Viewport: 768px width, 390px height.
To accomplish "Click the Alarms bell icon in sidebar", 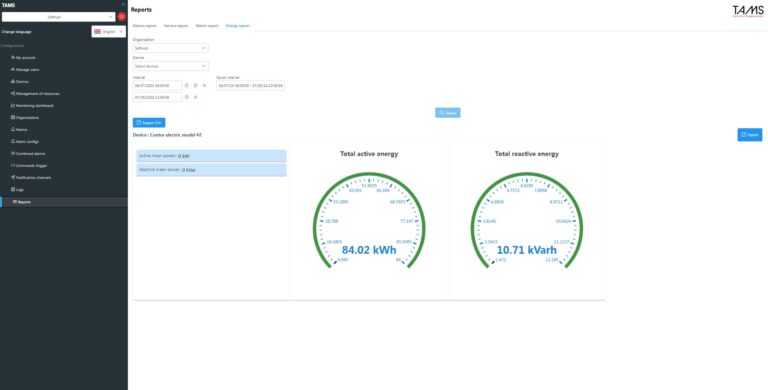I will [x=13, y=129].
